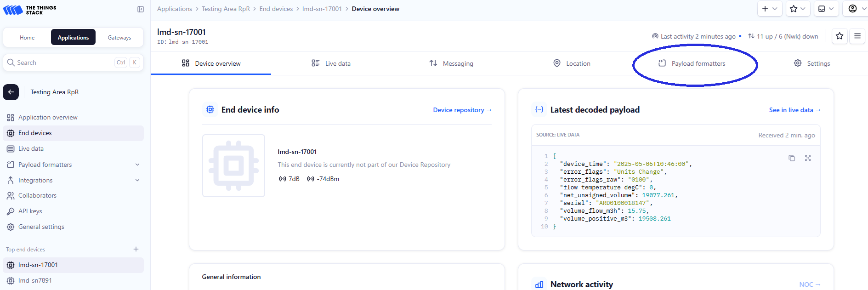Open the hamburger menu for device actions
The width and height of the screenshot is (868, 290).
pyautogui.click(x=857, y=36)
